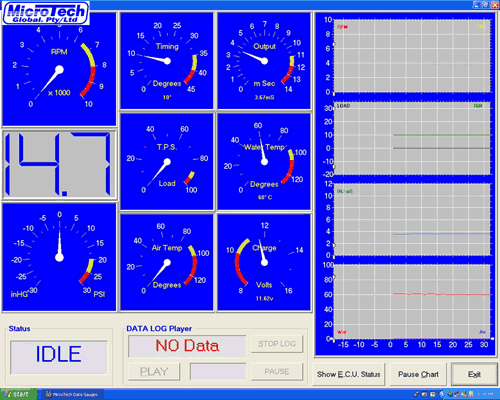Image resolution: width=500 pixels, height=400 pixels.
Task: Click the Output m Sec gauge
Action: (x=264, y=61)
